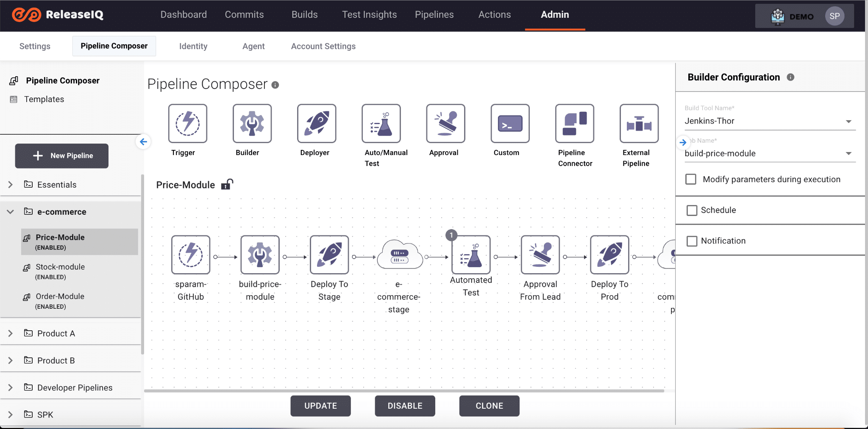The width and height of the screenshot is (868, 429).
Task: Open Templates in the sidebar
Action: point(44,99)
